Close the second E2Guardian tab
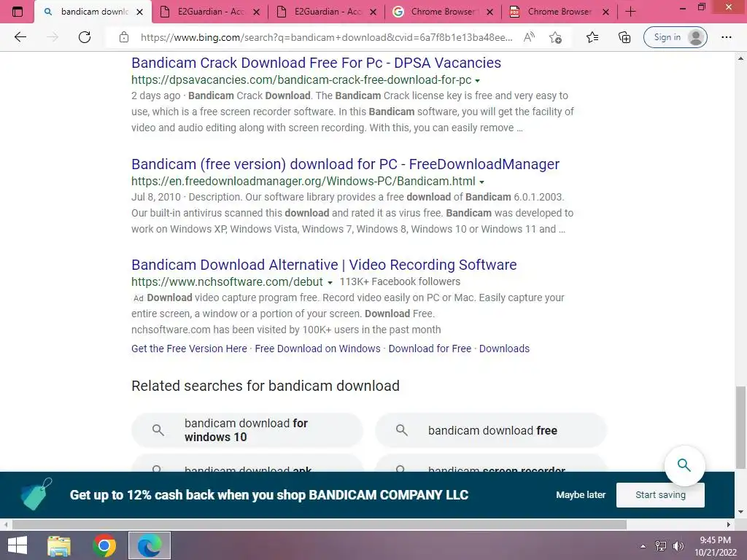 pos(373,12)
